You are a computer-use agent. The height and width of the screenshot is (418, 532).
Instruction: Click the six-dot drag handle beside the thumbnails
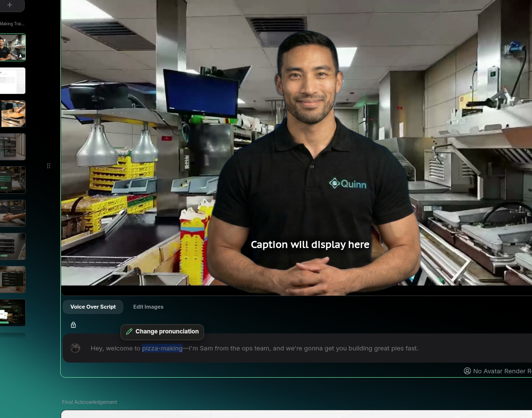pyautogui.click(x=49, y=166)
